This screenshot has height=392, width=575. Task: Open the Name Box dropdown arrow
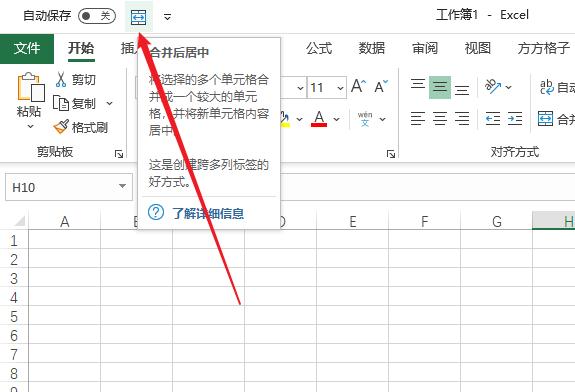pyautogui.click(x=123, y=187)
